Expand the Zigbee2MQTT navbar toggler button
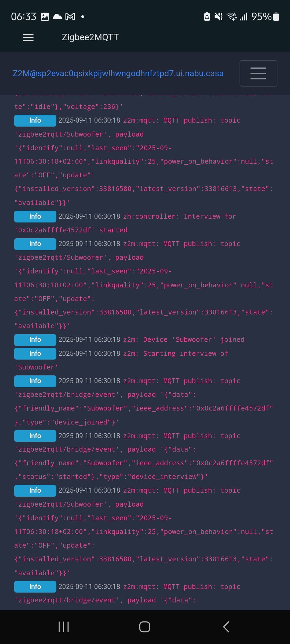 (x=258, y=73)
